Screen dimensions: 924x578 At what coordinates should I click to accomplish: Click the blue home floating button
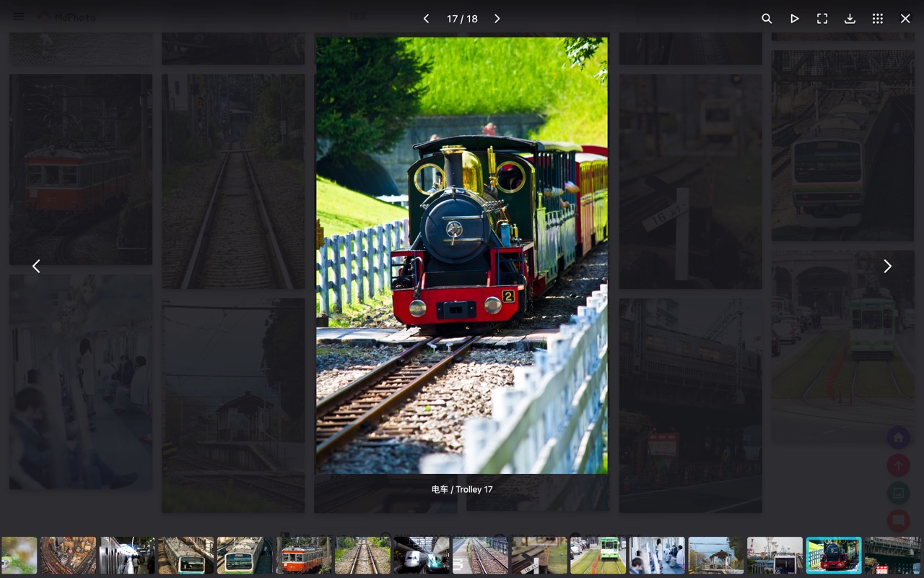898,438
